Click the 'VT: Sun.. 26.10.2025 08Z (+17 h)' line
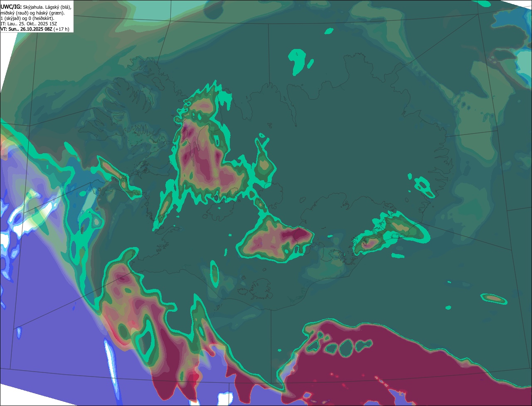 point(35,29)
